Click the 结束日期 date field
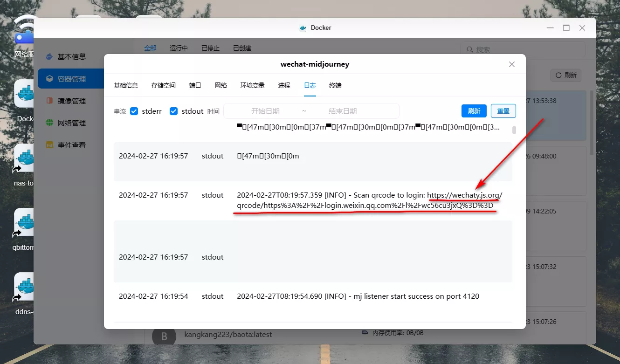This screenshot has height=364, width=620. point(343,111)
